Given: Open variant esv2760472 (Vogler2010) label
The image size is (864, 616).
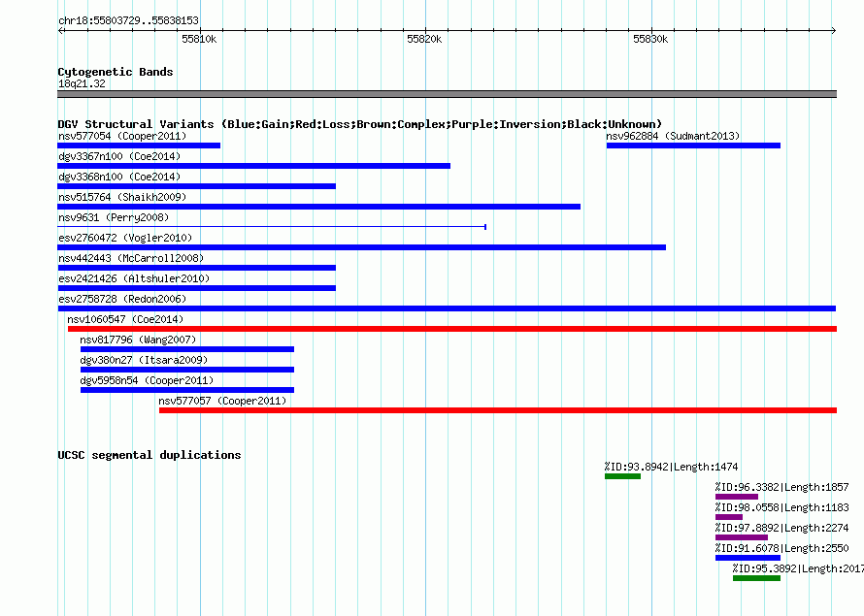Looking at the screenshot, I should coord(125,238).
